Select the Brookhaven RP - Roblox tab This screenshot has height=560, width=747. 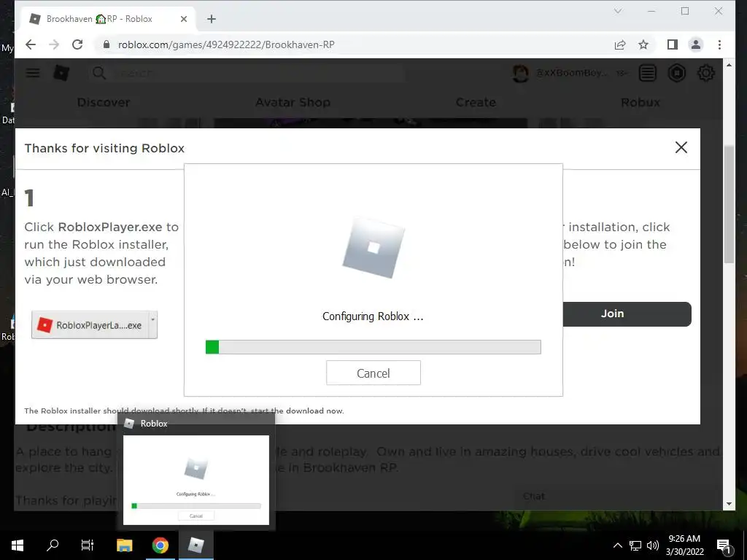coord(109,19)
